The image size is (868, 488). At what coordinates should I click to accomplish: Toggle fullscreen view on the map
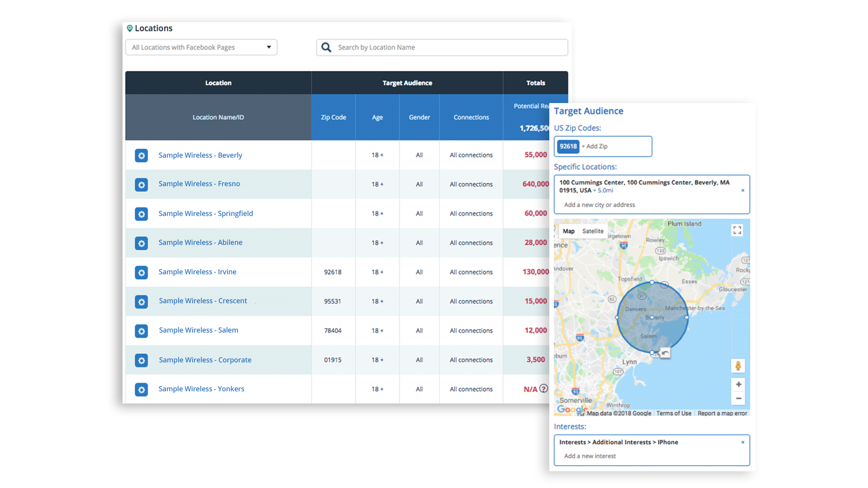click(x=737, y=230)
